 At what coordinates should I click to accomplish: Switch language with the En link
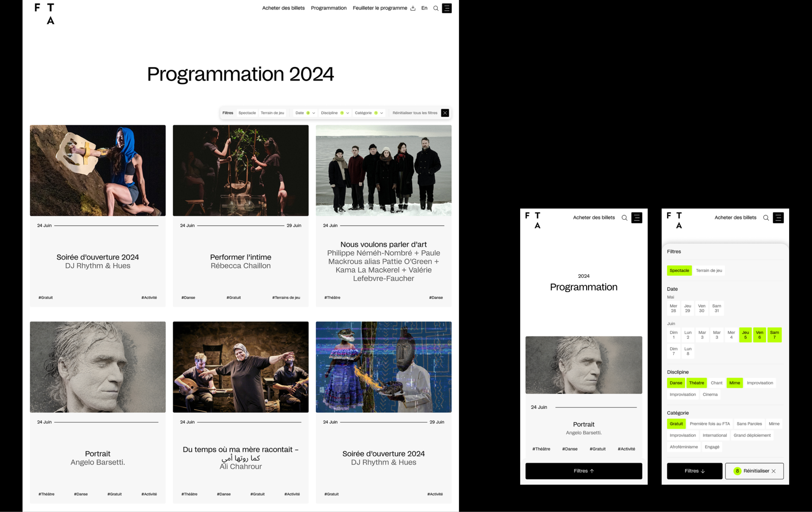pos(424,8)
